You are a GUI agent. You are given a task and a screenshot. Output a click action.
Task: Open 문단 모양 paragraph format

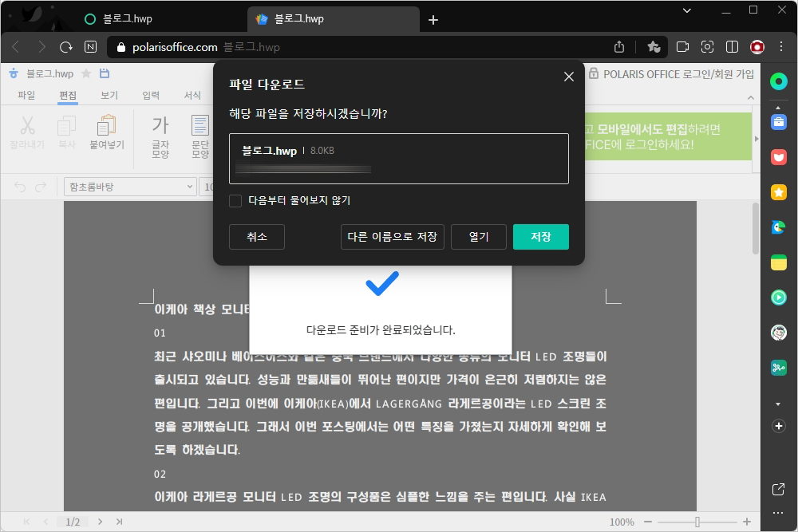pos(200,137)
